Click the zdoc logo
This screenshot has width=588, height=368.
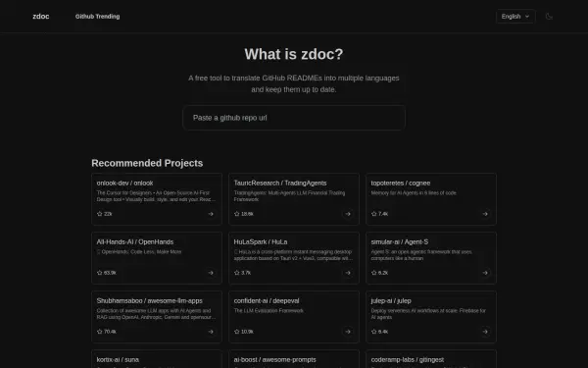(41, 16)
